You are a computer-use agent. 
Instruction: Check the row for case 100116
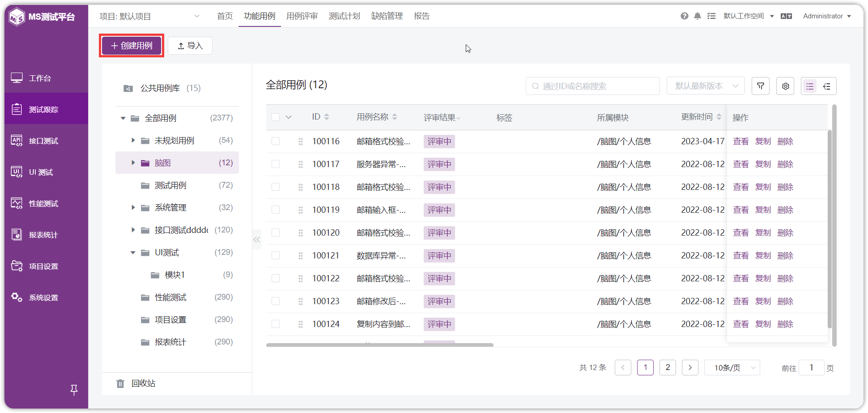pos(276,141)
